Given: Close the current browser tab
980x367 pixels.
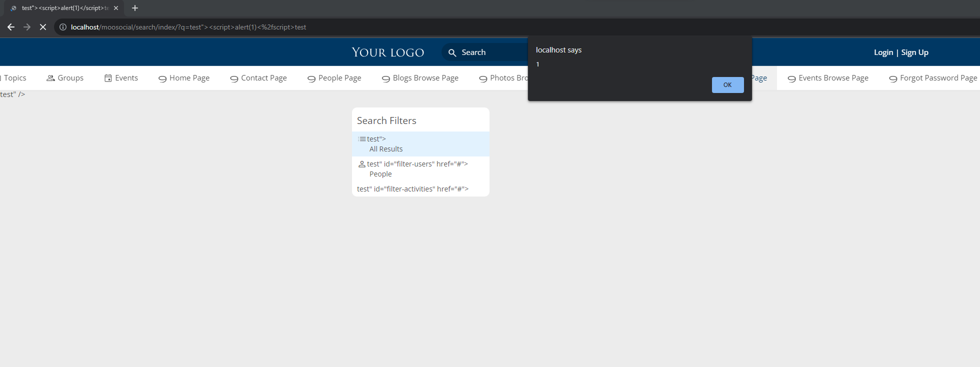Looking at the screenshot, I should (x=116, y=8).
